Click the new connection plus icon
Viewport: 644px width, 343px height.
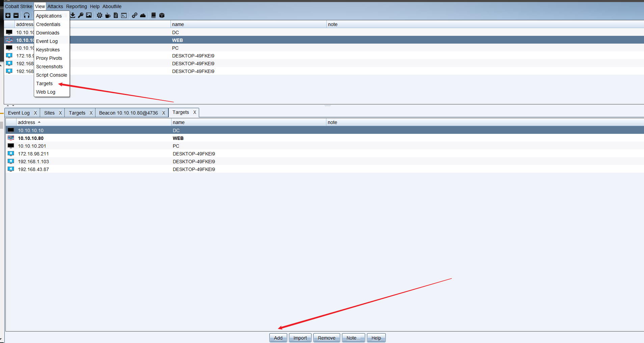[8, 16]
